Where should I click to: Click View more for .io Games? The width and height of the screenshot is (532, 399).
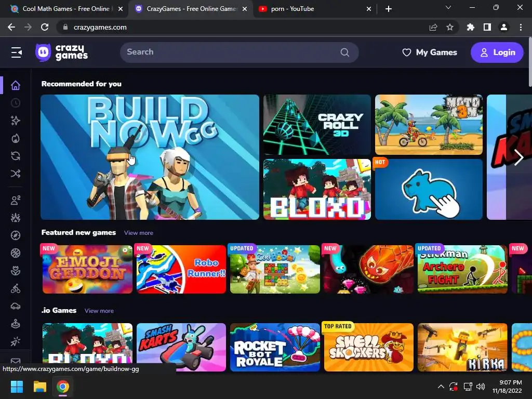[x=99, y=311]
